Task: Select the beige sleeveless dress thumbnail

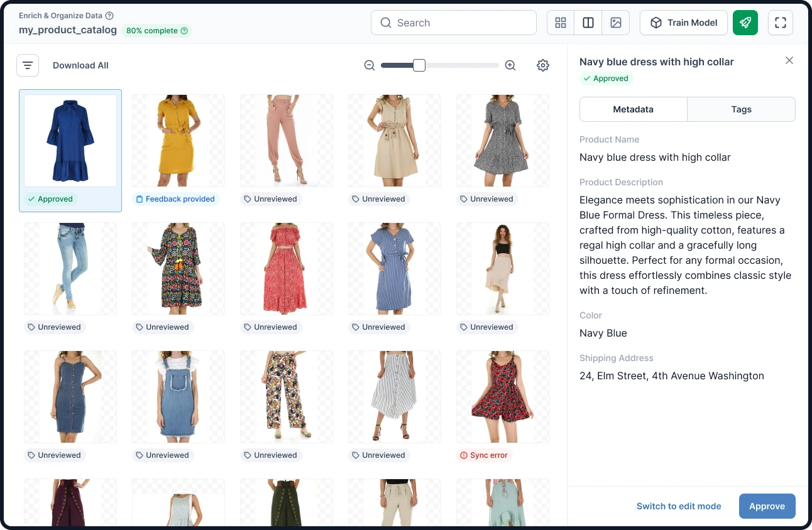Action: (395, 141)
